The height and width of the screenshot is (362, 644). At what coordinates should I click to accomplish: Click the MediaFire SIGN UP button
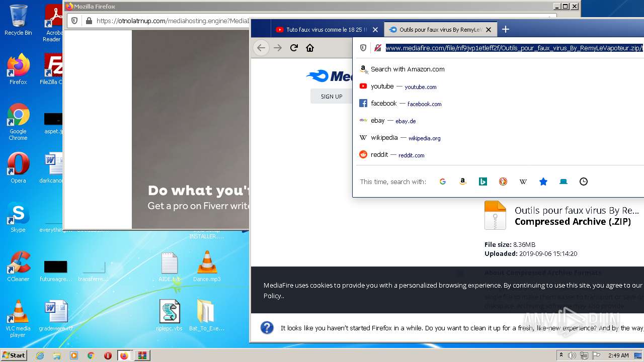[x=332, y=96]
